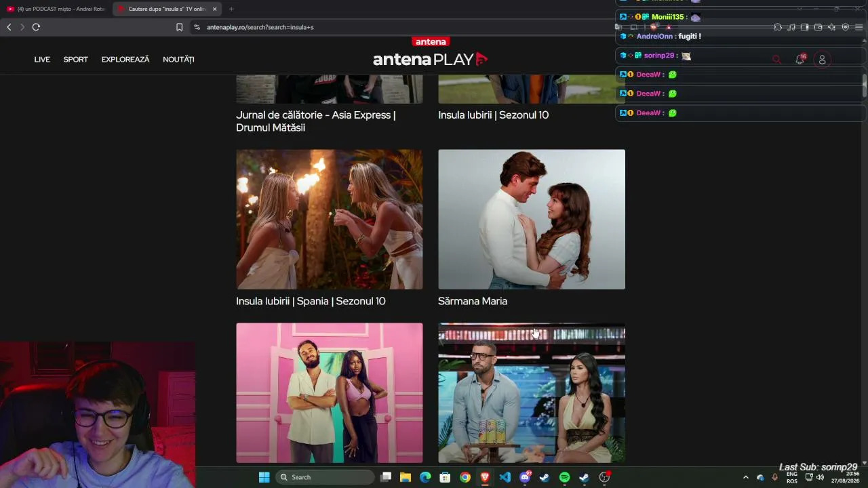Launch Microsoft Edge from the taskbar
Screen dimensions: 868x488
point(425,477)
